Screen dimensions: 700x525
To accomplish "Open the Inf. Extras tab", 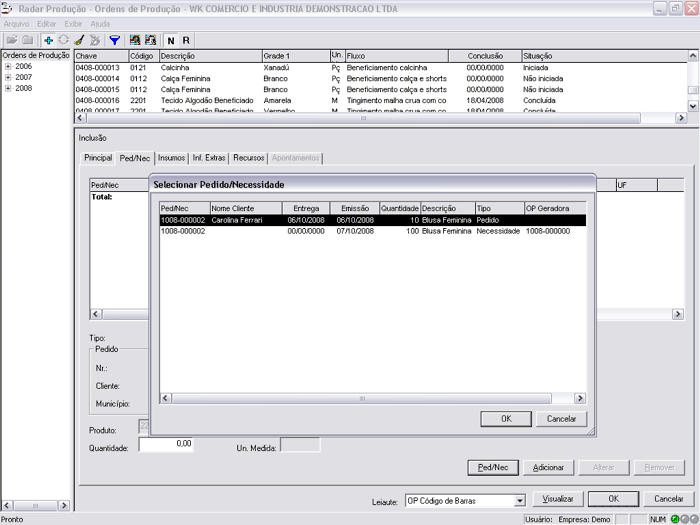I will coord(209,158).
